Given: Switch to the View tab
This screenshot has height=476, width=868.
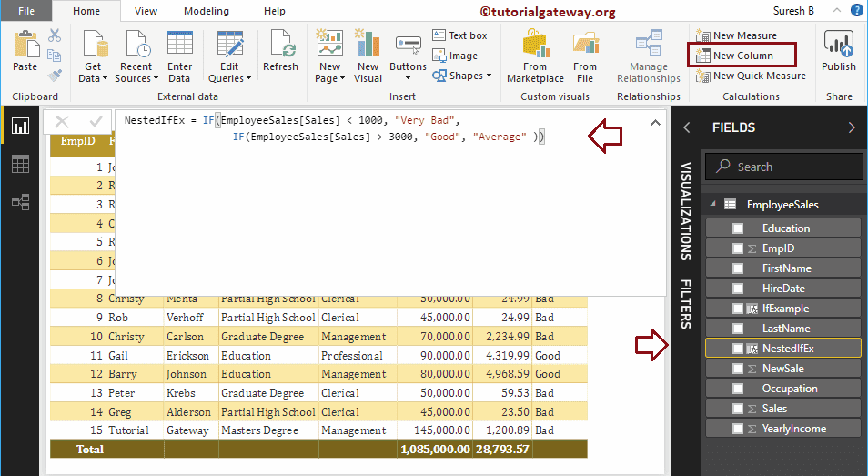Looking at the screenshot, I should pyautogui.click(x=146, y=11).
